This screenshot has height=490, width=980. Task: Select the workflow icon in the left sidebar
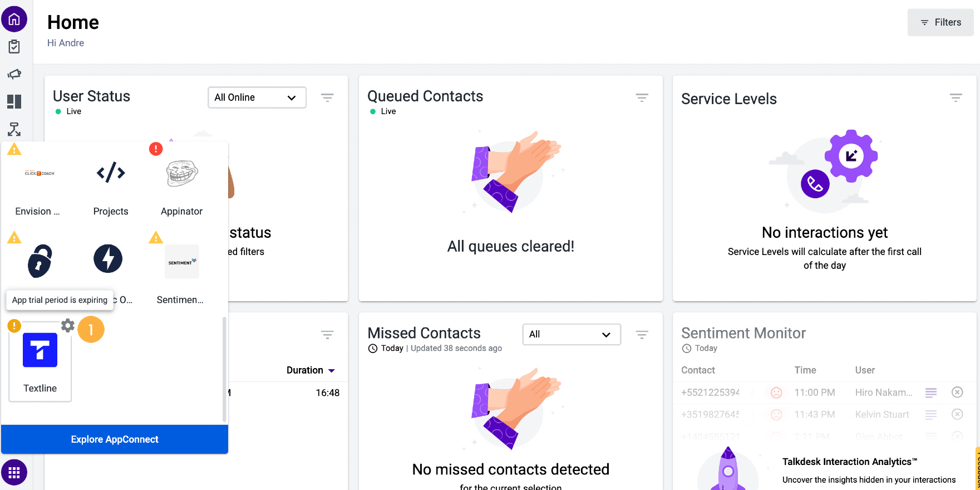coord(14,129)
